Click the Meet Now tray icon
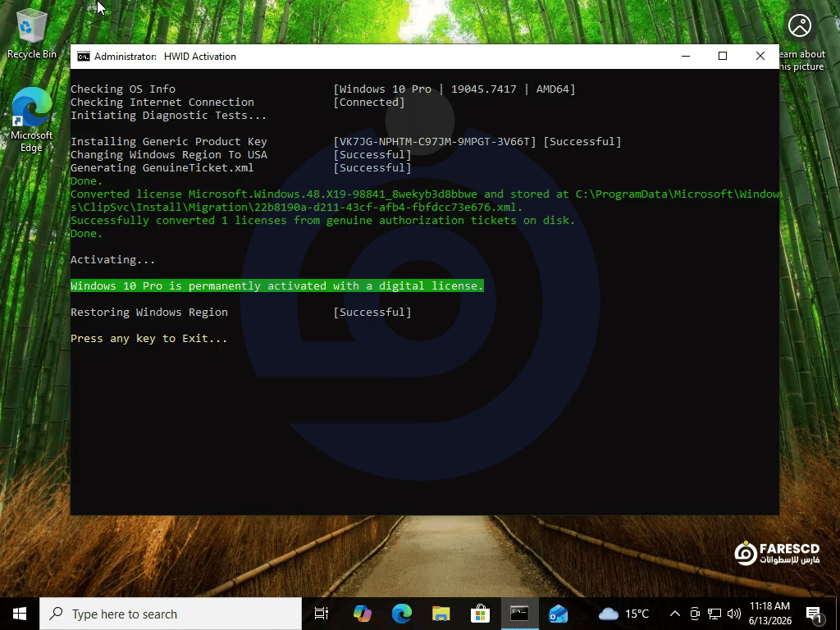The height and width of the screenshot is (630, 840). coord(695,614)
